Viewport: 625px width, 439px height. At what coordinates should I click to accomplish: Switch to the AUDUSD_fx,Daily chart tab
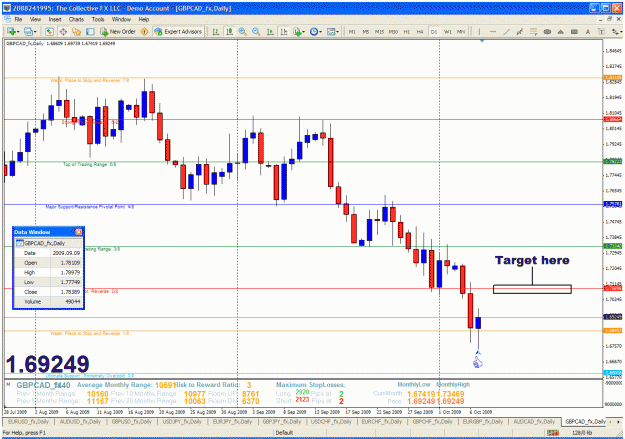[79, 421]
